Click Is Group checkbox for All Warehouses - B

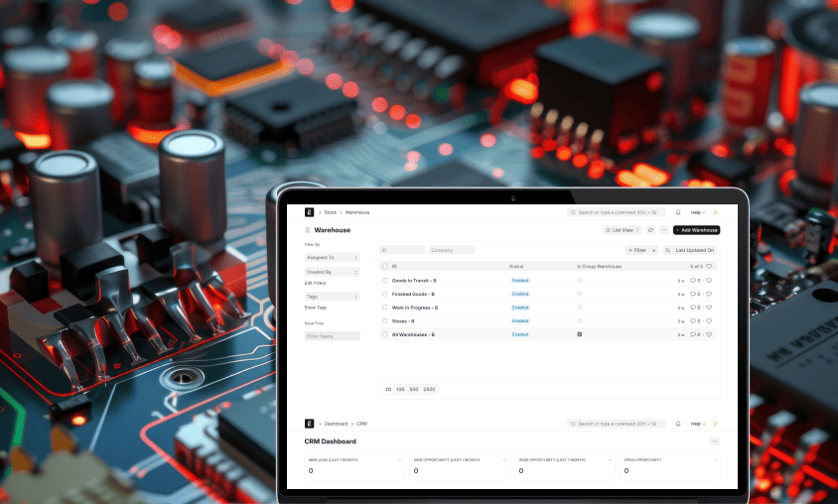click(579, 334)
